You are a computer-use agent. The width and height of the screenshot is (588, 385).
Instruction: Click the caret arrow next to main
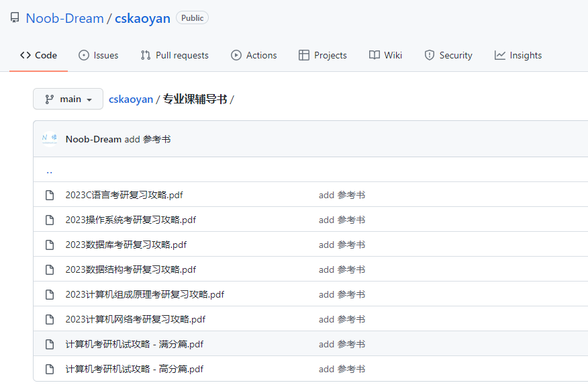(x=89, y=100)
